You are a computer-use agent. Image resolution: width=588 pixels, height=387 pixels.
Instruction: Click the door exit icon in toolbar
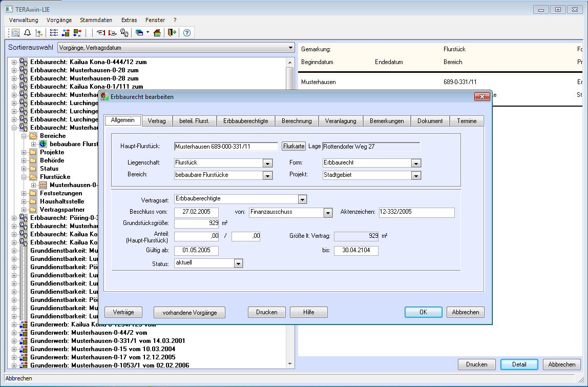[172, 33]
